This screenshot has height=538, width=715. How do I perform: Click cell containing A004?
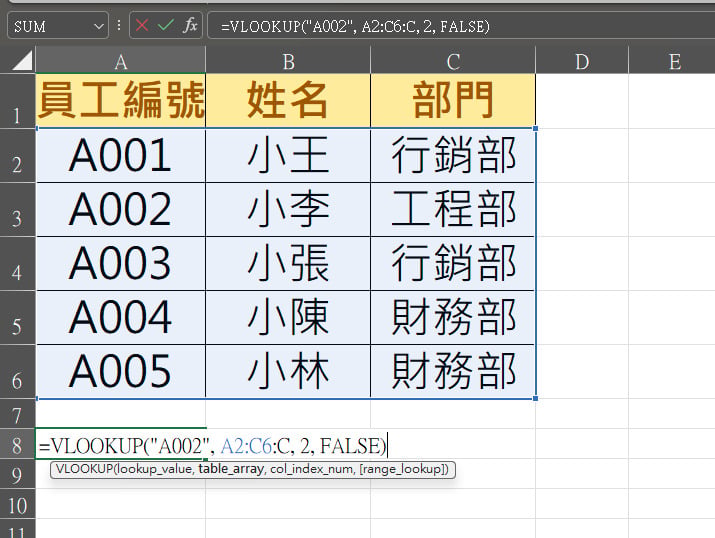121,318
